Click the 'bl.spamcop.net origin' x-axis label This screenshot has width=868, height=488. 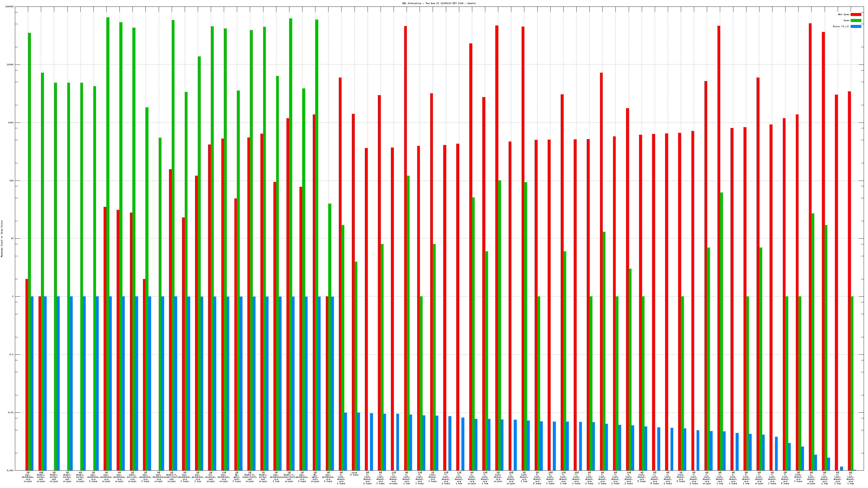point(210,477)
